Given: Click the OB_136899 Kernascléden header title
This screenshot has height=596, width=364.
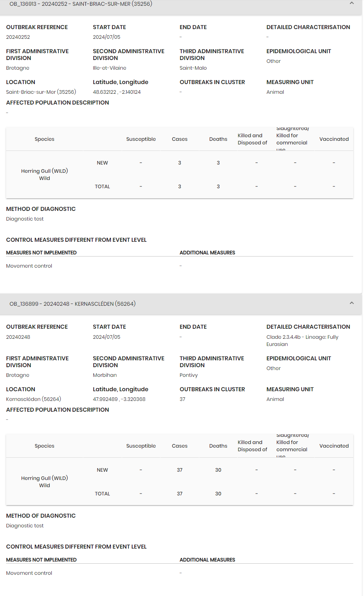Looking at the screenshot, I should 73,304.
